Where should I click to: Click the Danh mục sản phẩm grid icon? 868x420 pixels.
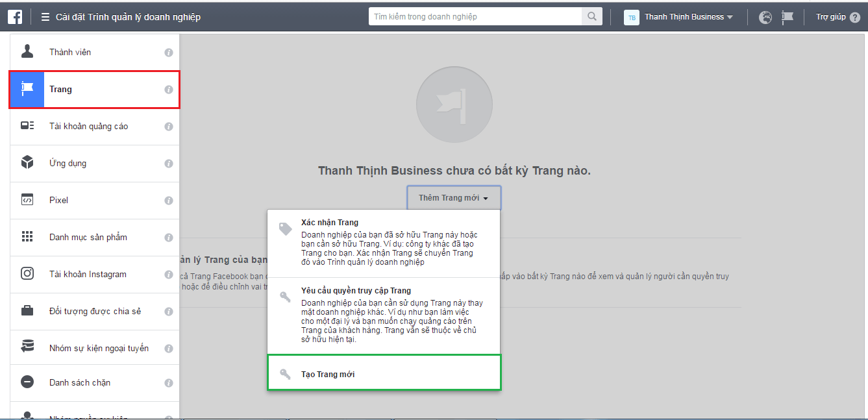27,237
